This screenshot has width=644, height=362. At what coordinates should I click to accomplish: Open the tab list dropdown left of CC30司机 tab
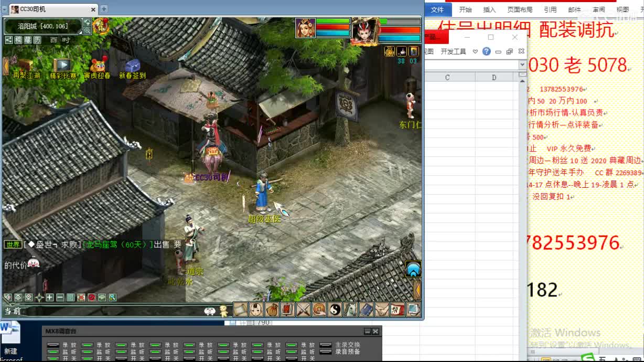point(4,9)
